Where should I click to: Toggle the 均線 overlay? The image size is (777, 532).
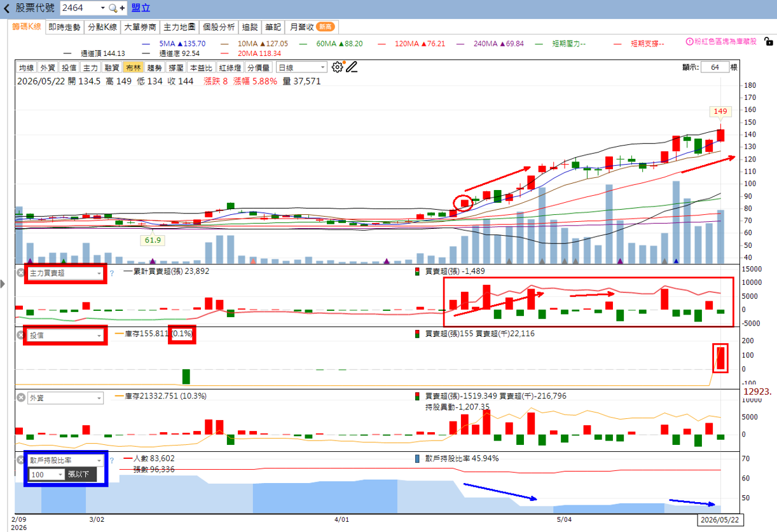point(25,67)
